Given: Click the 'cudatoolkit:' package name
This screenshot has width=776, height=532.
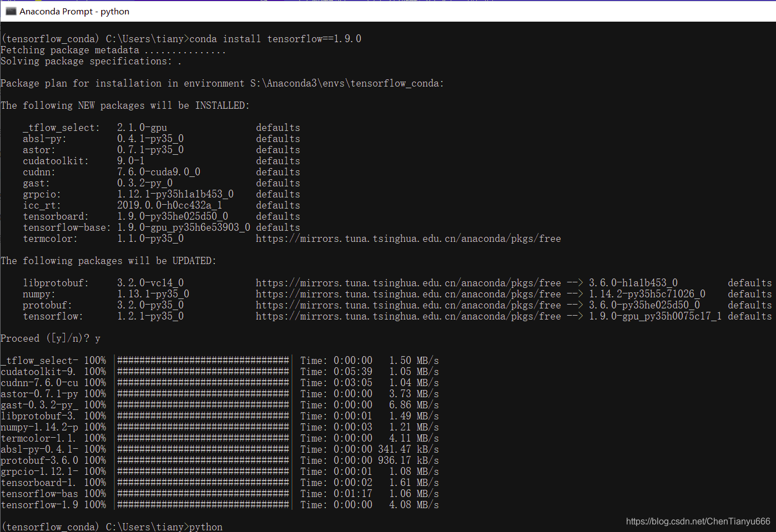Looking at the screenshot, I should click(x=56, y=161).
